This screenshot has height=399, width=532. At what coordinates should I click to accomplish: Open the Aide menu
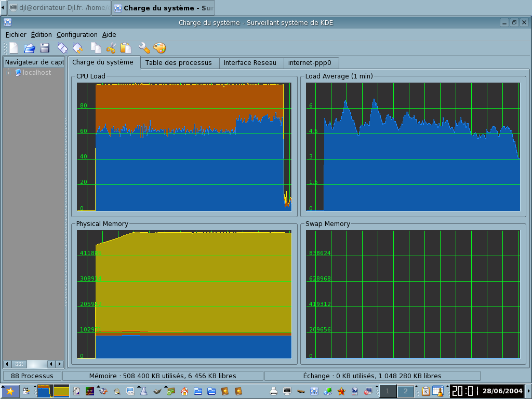coord(109,35)
